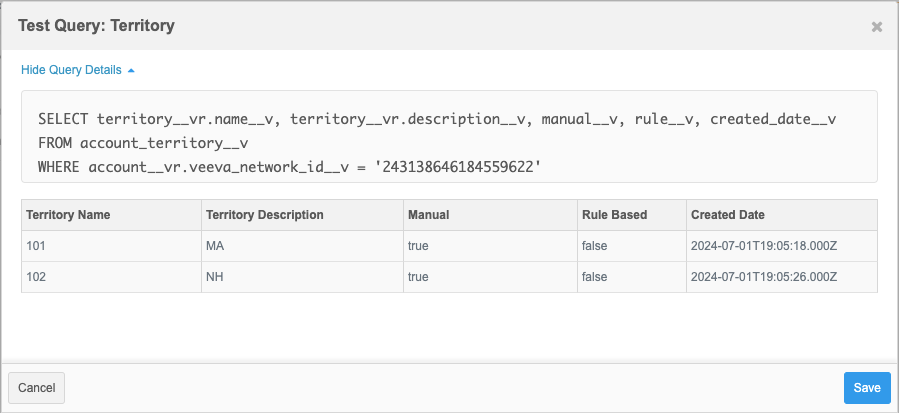Click the SQL query text box
Screen dimensions: 899x413
449,137
